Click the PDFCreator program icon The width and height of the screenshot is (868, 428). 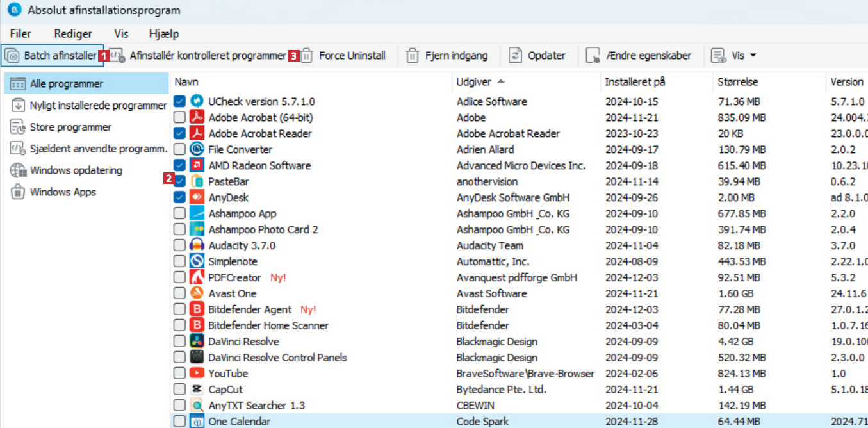coord(197,277)
